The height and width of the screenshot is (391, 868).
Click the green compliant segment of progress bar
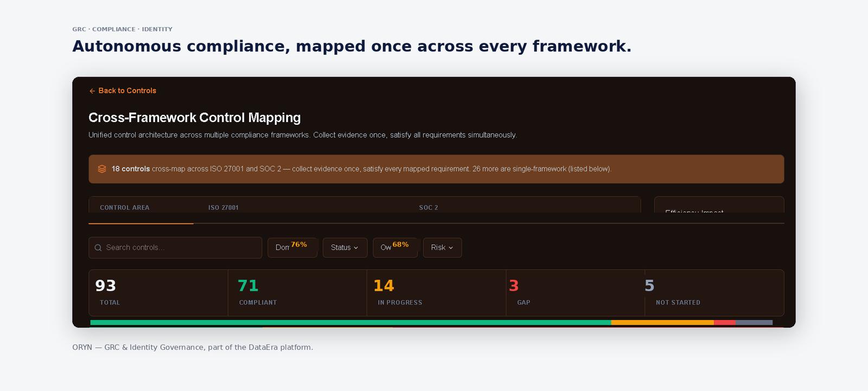[350, 323]
